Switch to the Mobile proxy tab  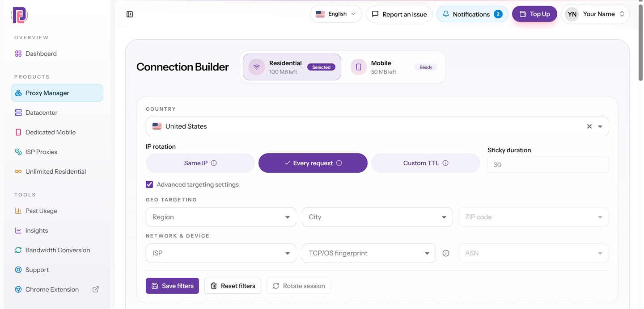pyautogui.click(x=394, y=67)
